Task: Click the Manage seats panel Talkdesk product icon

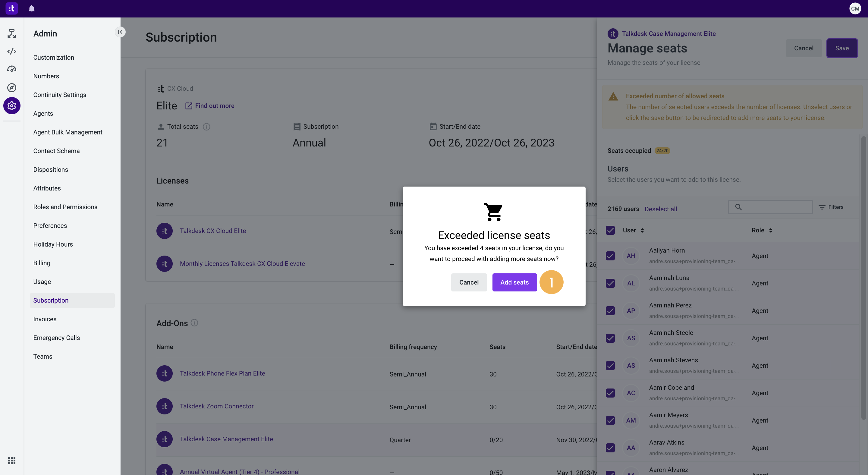Action: pyautogui.click(x=613, y=34)
